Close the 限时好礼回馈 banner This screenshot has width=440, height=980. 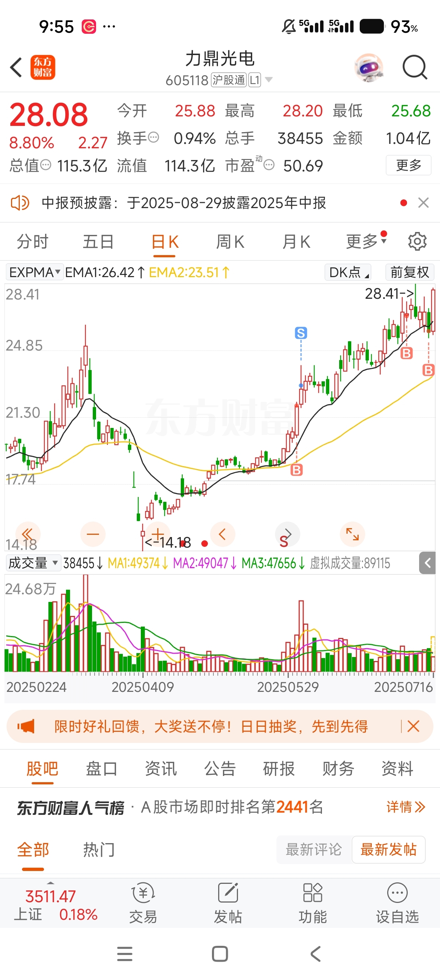click(x=413, y=726)
